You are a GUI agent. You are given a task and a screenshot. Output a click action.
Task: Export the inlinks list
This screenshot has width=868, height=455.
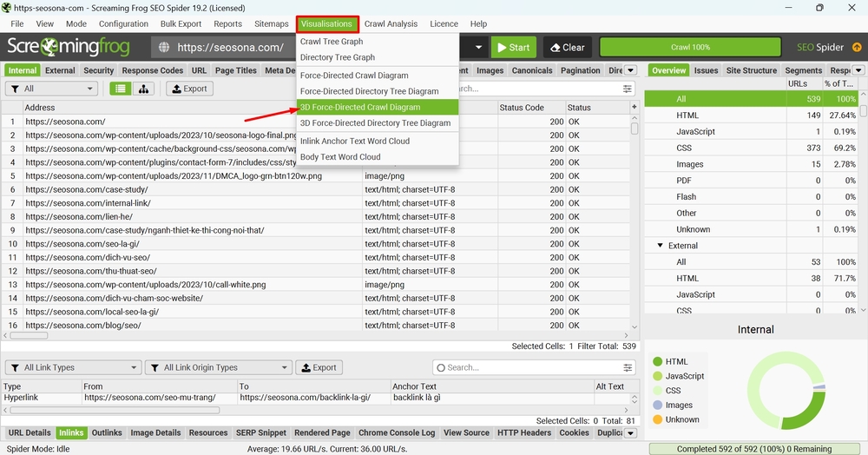319,367
